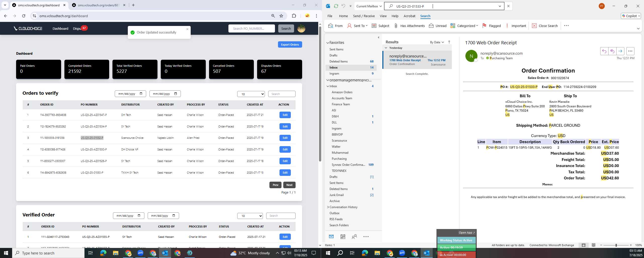
Task: Open Outlook Calendar view icon
Action: 343,236
